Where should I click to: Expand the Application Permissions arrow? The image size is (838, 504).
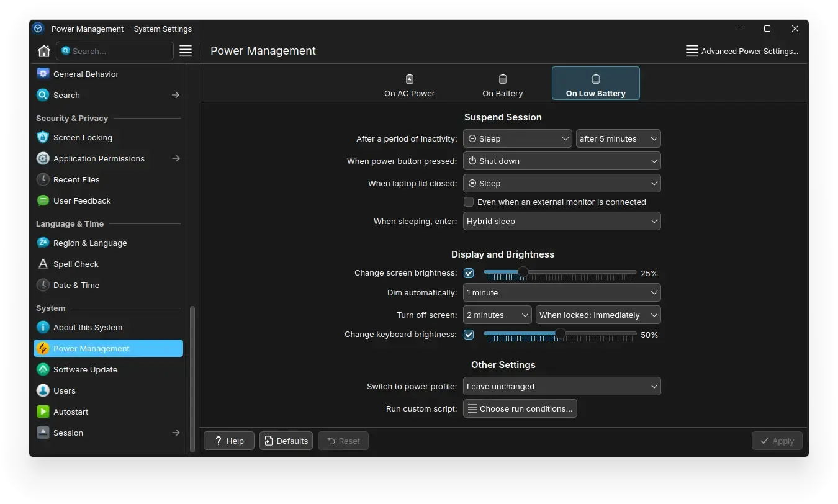176,158
